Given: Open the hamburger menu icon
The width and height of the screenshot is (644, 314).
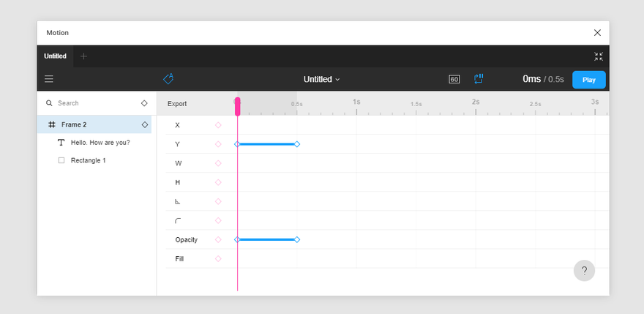Looking at the screenshot, I should coord(49,79).
